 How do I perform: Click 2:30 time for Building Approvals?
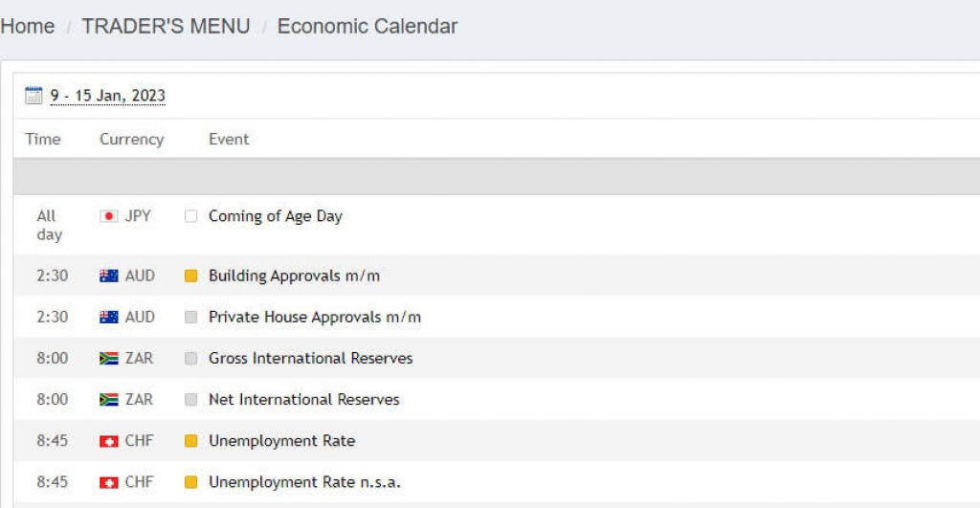(x=53, y=276)
